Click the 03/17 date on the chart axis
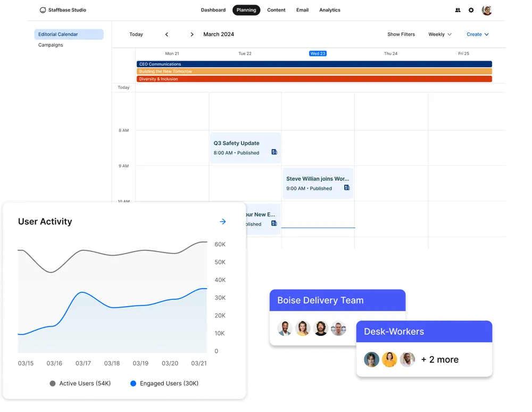This screenshot has width=532, height=412. (83, 363)
